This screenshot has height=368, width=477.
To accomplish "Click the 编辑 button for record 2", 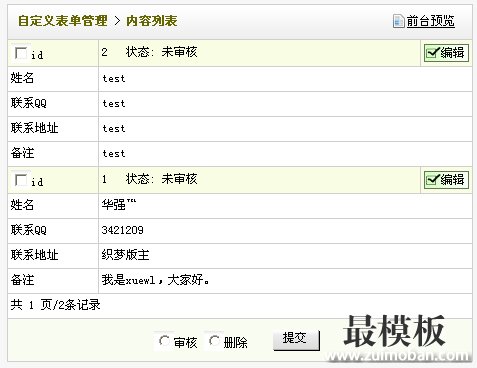I will [446, 53].
